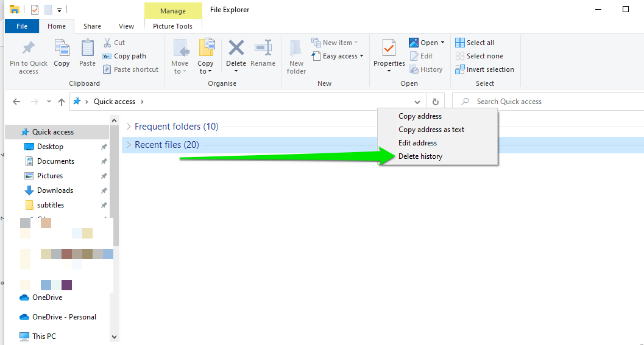This screenshot has width=644, height=345.
Task: Switch to the Home tab
Action: (57, 26)
